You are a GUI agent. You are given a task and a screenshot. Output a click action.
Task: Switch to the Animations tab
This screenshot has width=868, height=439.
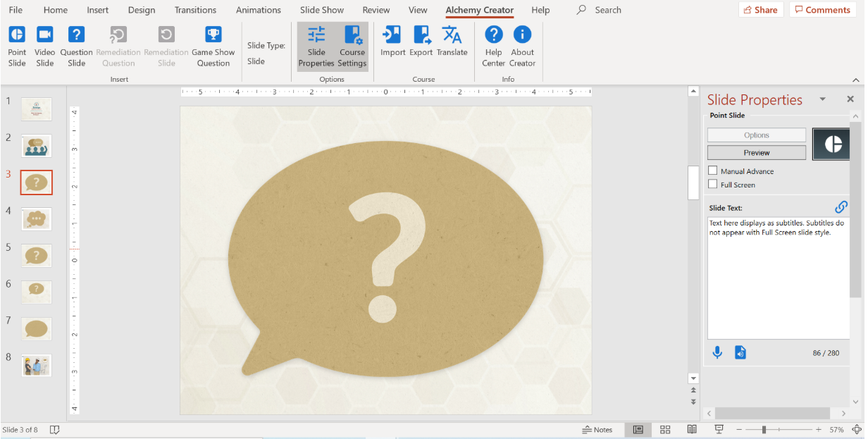pos(258,10)
